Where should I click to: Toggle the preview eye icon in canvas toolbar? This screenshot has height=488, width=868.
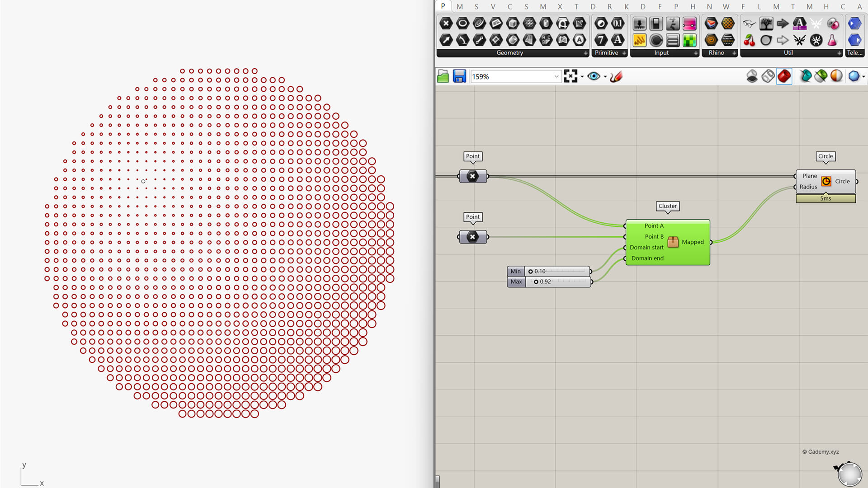594,76
